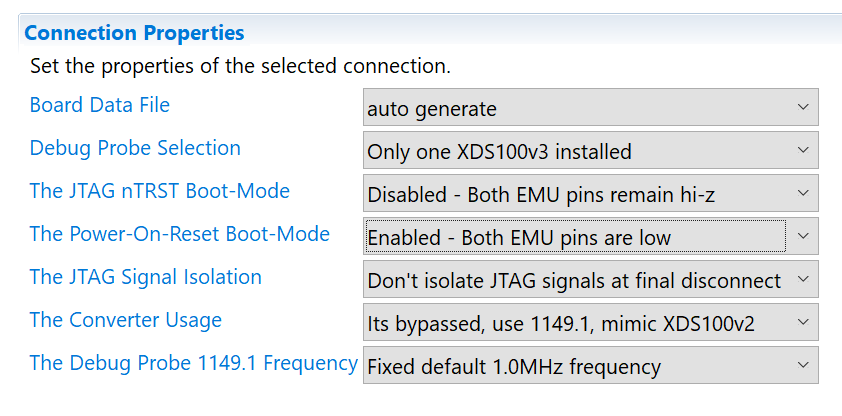Click the chevron arrow beside 'Fixed default 1.0MHz frequency'

pos(803,366)
